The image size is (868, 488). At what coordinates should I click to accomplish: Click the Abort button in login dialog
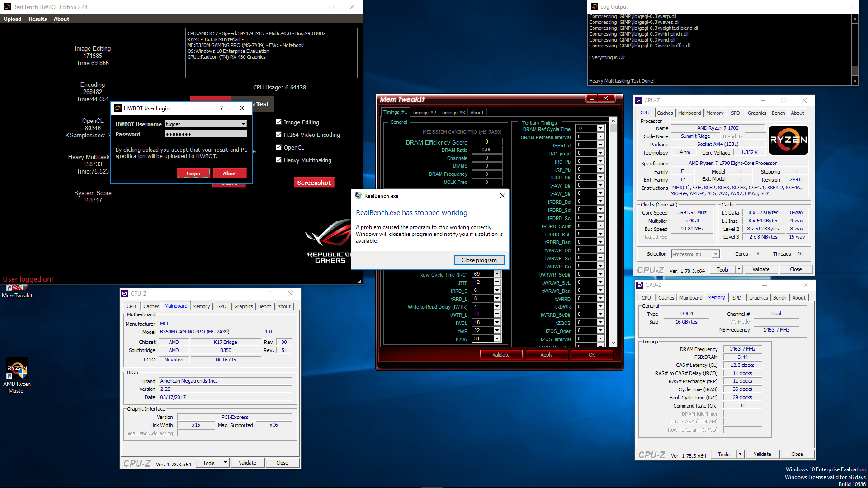[x=230, y=174]
